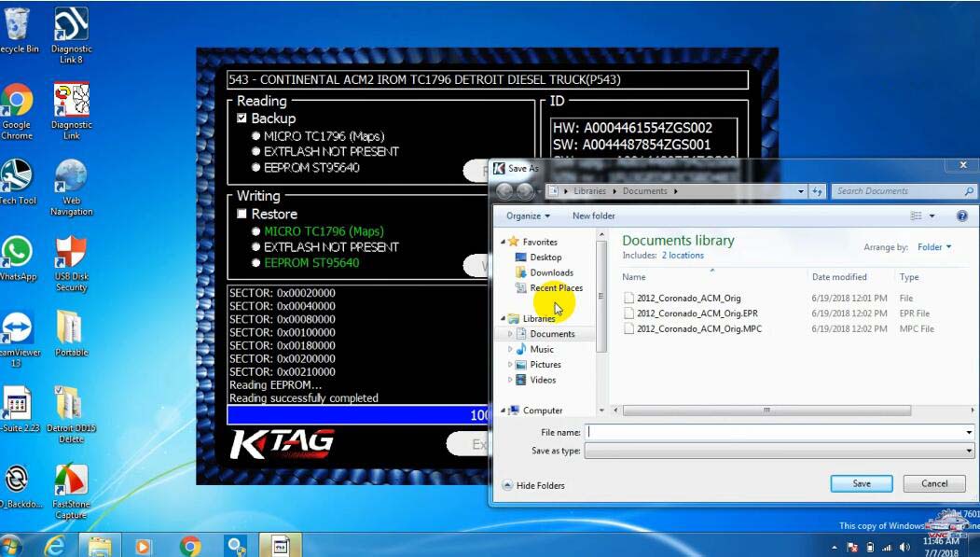Open the 2 locations link
Screen dimensions: 980x557
pos(683,255)
